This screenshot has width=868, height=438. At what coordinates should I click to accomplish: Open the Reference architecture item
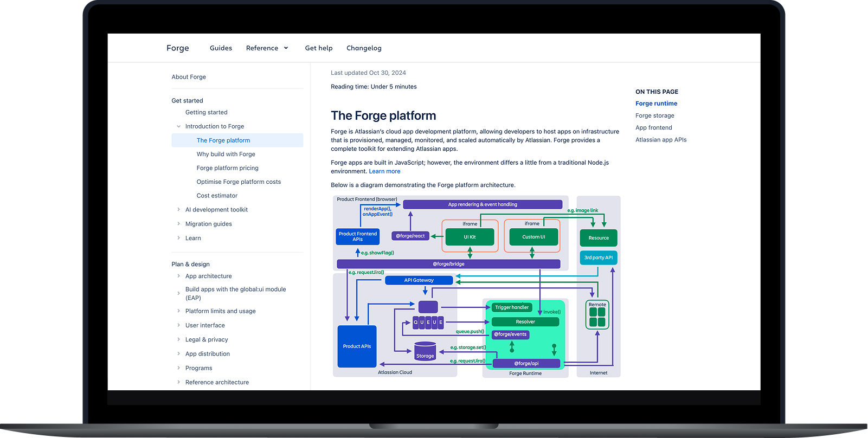(x=217, y=382)
